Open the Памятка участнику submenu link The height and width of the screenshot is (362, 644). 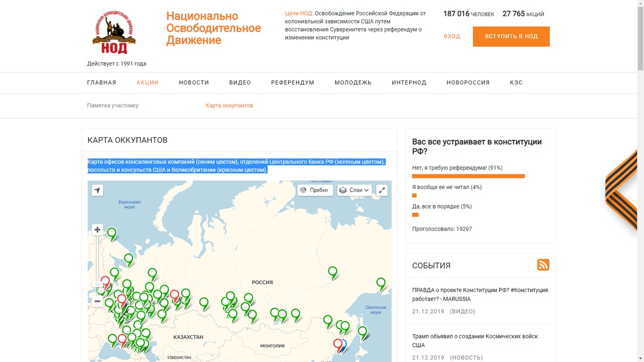pyautogui.click(x=113, y=106)
